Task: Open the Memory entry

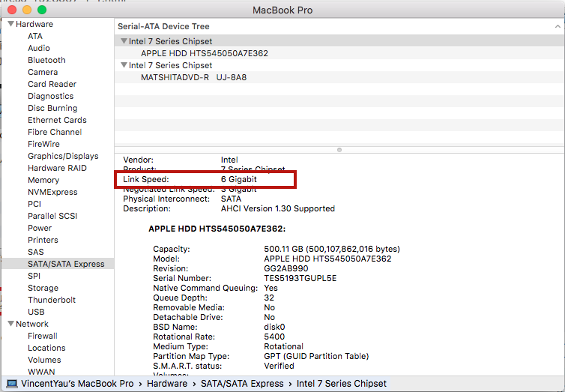Action: pos(43,180)
